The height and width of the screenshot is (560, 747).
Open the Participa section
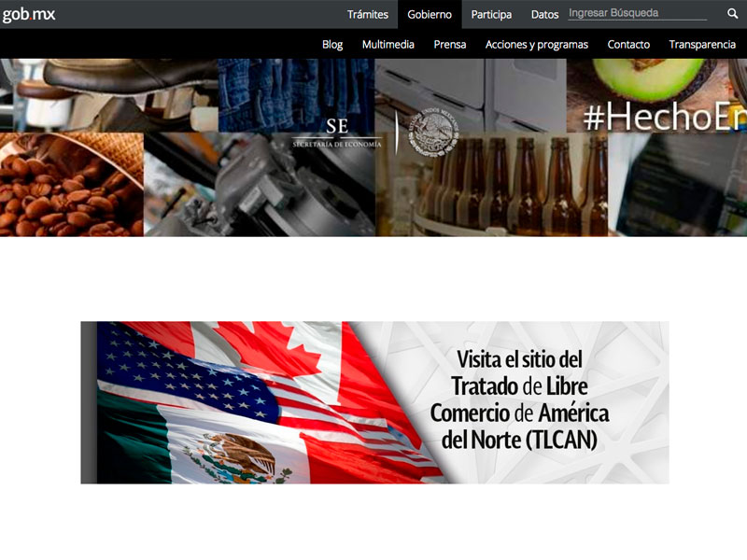pos(491,15)
